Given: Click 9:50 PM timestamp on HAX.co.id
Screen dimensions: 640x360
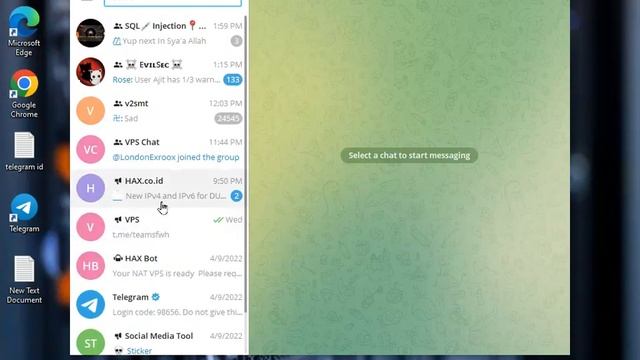Looking at the screenshot, I should (x=227, y=181).
